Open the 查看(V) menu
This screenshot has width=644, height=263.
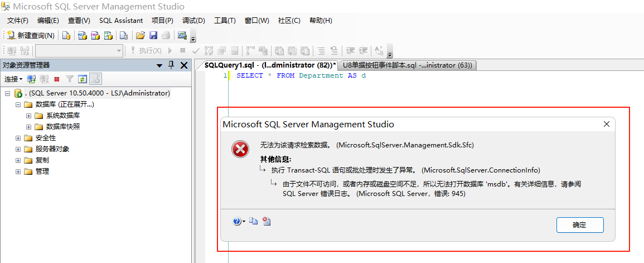79,21
